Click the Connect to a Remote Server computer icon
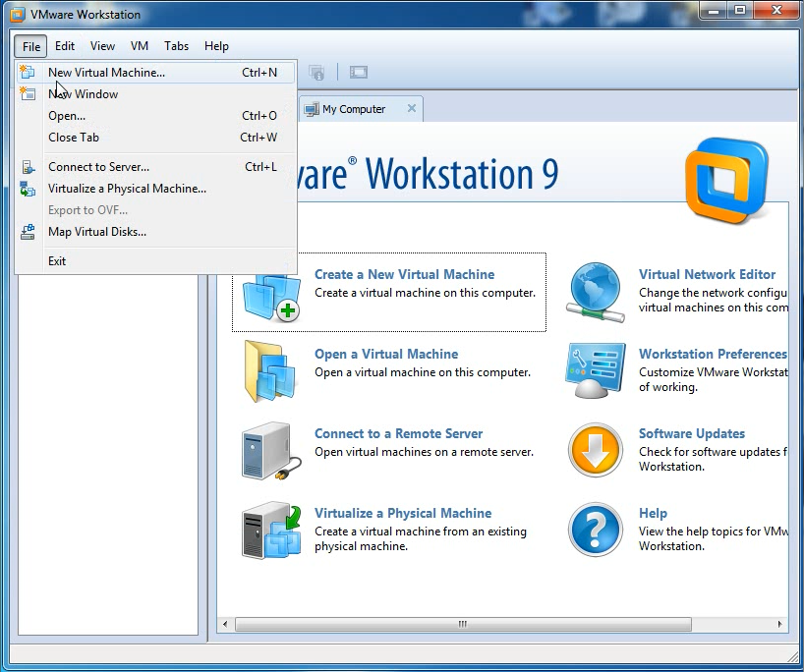804x672 pixels. point(271,451)
